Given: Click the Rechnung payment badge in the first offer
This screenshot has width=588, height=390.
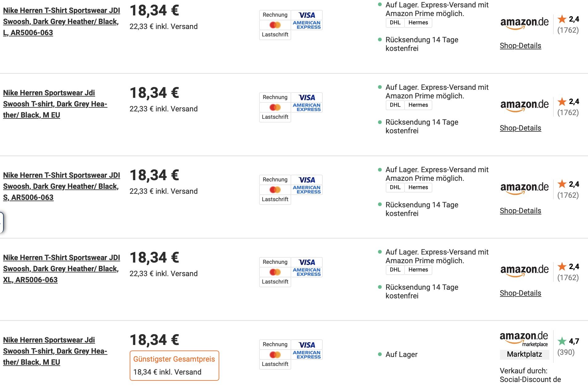Looking at the screenshot, I should click(275, 15).
